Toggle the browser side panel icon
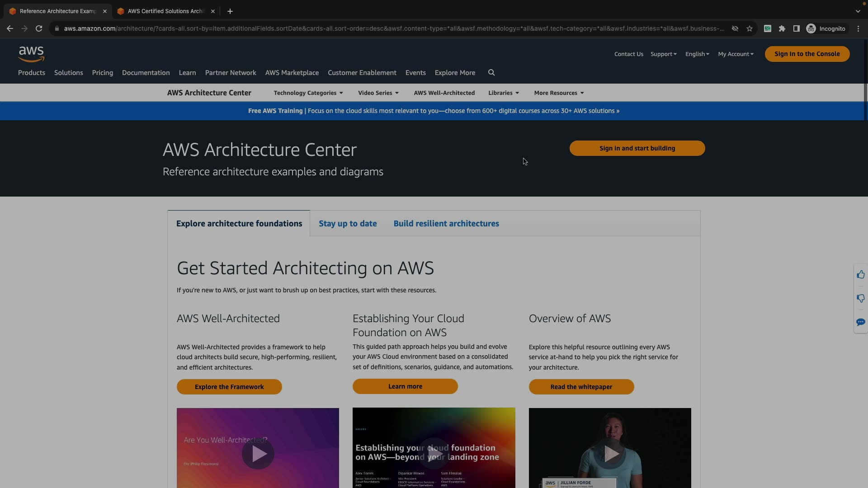 [x=797, y=28]
